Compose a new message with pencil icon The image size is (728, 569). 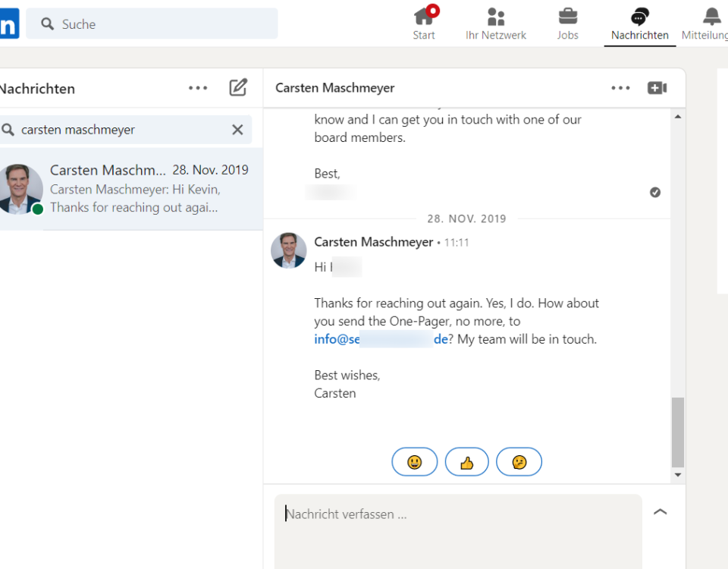point(238,87)
